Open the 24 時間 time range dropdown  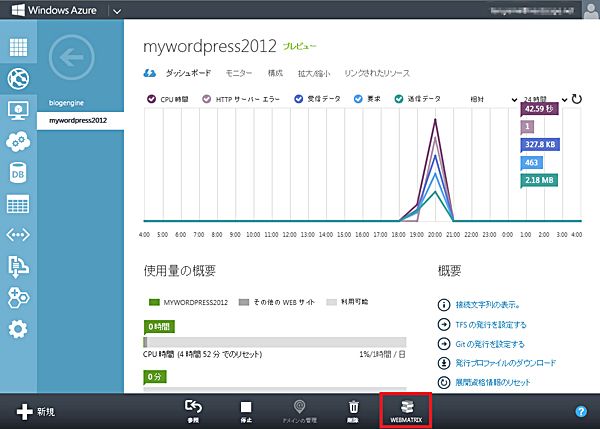tap(545, 100)
